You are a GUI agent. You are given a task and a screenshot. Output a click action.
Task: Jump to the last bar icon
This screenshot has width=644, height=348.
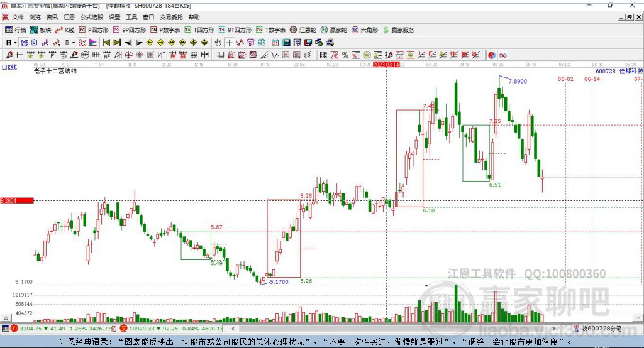click(x=117, y=43)
